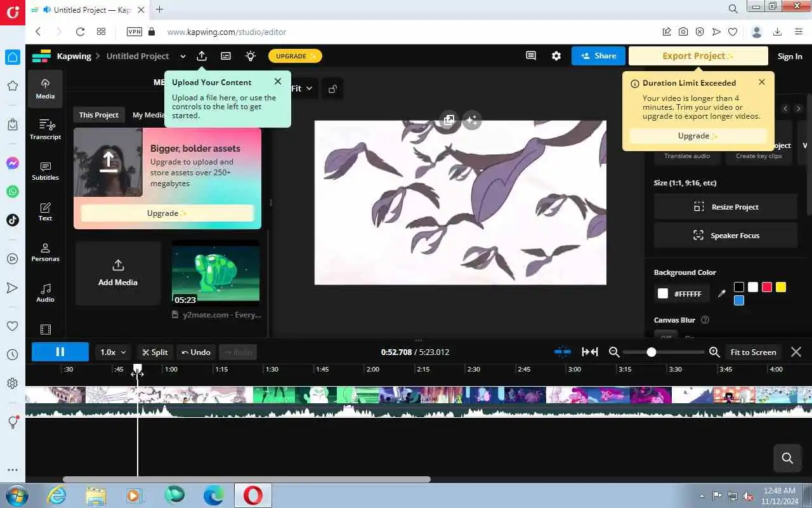Click Speaker Focus button
812x508 pixels.
pos(725,236)
